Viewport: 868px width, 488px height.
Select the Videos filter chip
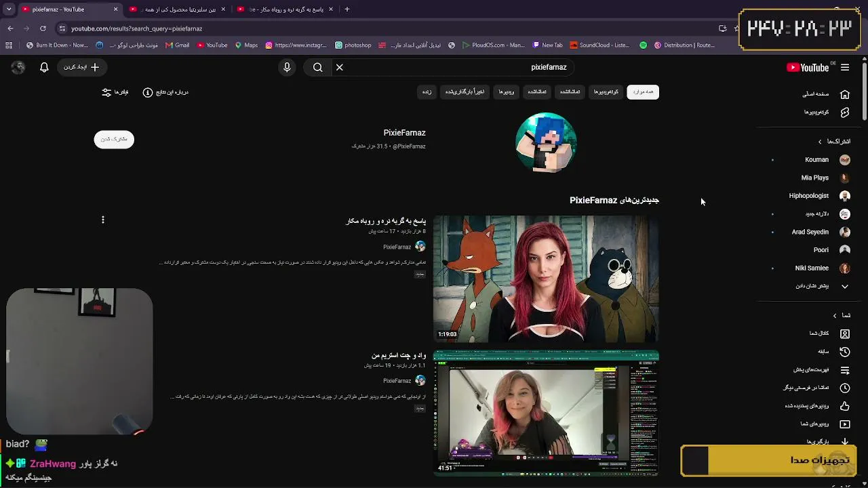507,92
